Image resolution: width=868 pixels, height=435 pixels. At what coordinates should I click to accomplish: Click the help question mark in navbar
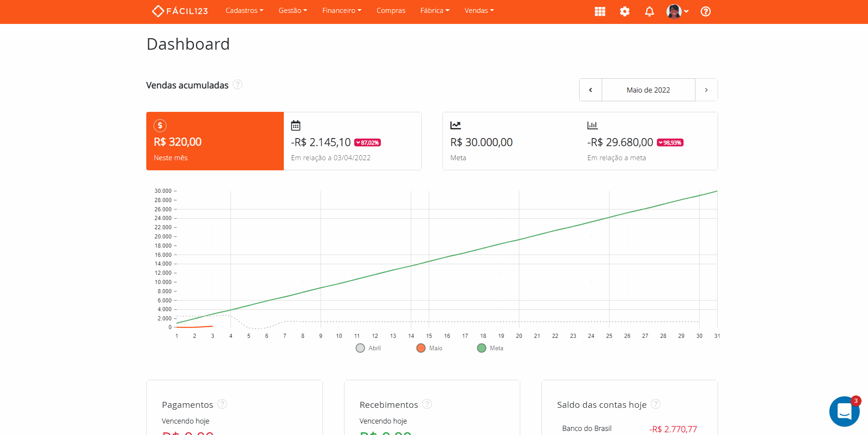(706, 12)
